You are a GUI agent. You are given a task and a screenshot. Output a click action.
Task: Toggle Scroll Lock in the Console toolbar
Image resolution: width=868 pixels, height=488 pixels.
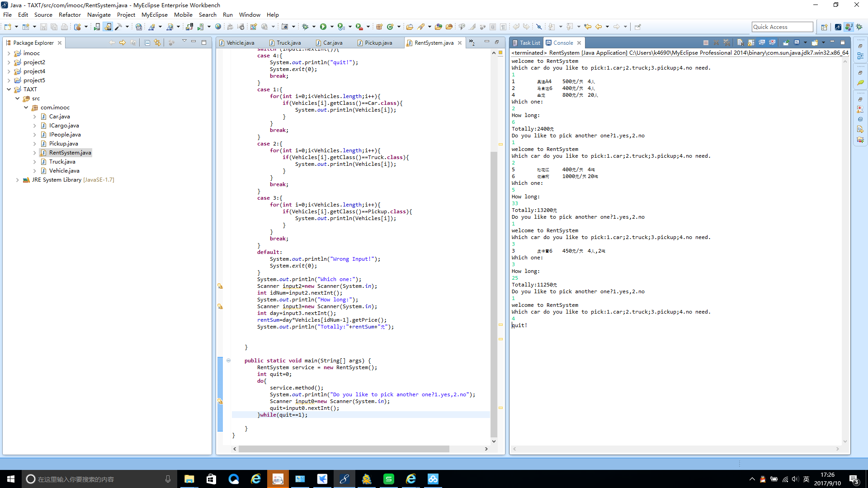pos(751,43)
